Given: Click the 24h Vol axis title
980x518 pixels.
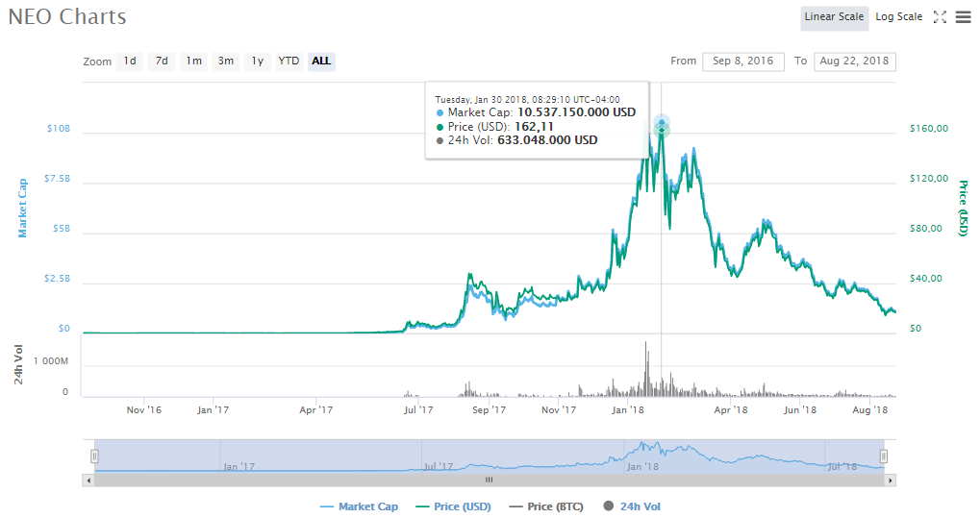Looking at the screenshot, I should (x=18, y=364).
